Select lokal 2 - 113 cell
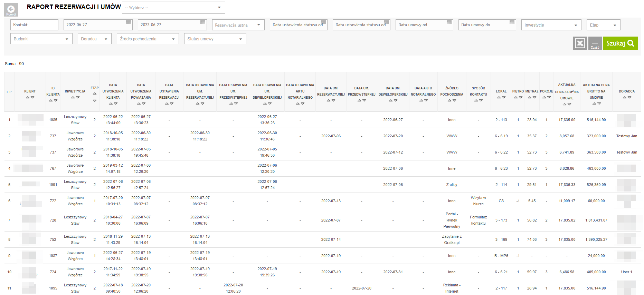Image resolution: width=644 pixels, height=295 pixels. (x=501, y=120)
